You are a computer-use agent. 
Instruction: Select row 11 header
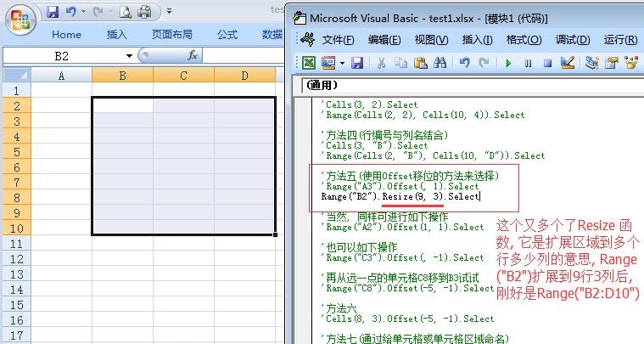[16, 244]
